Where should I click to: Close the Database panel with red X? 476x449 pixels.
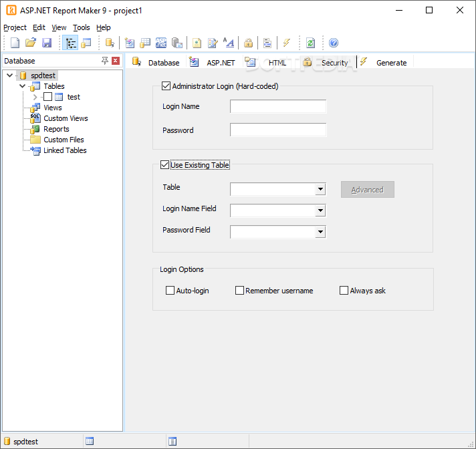pos(116,61)
